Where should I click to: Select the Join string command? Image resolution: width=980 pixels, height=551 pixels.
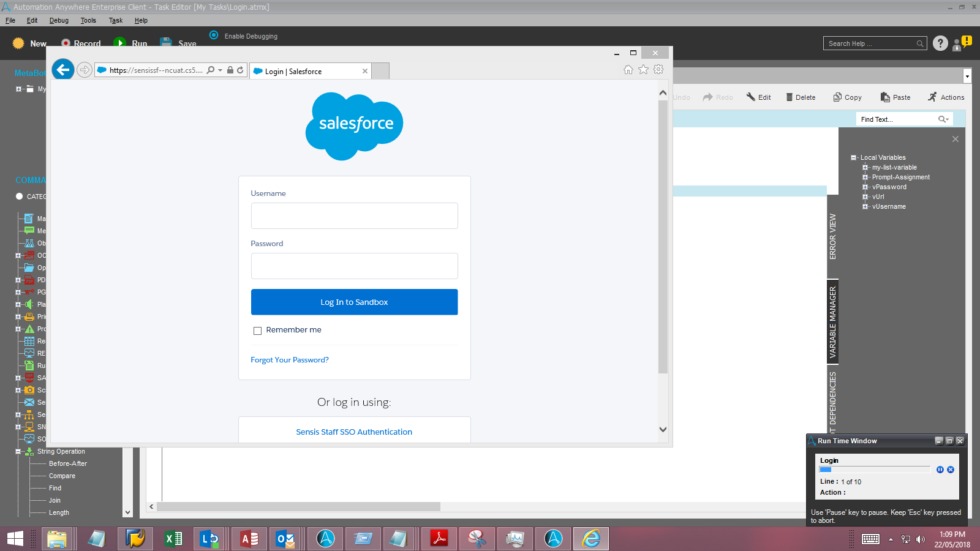[55, 500]
